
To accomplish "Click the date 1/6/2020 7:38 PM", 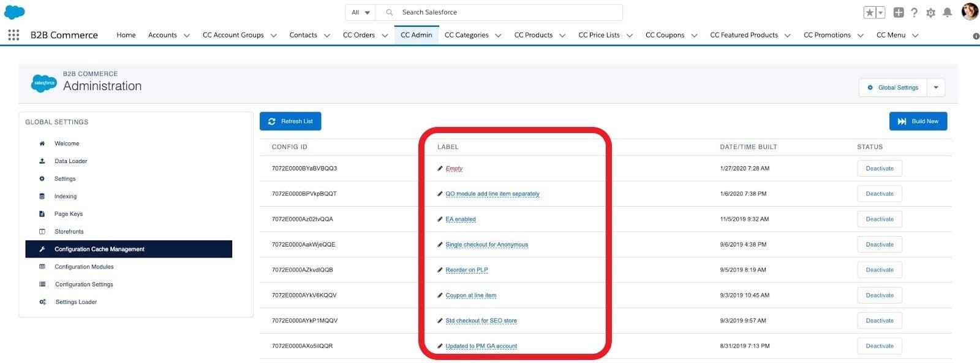I will [743, 194].
